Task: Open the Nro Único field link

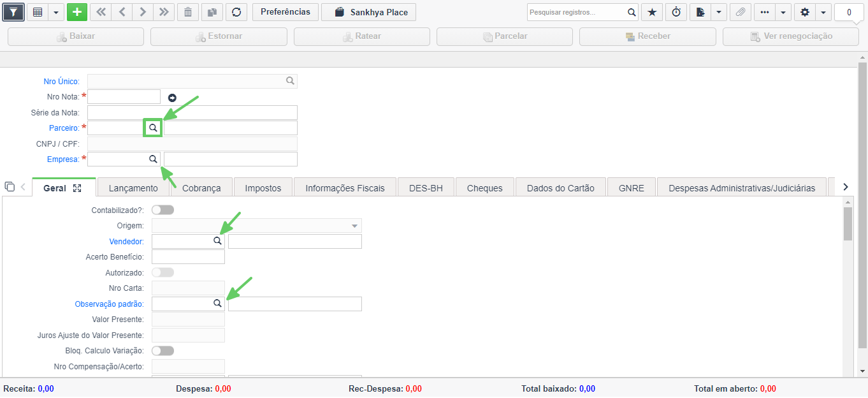Action: 61,81
